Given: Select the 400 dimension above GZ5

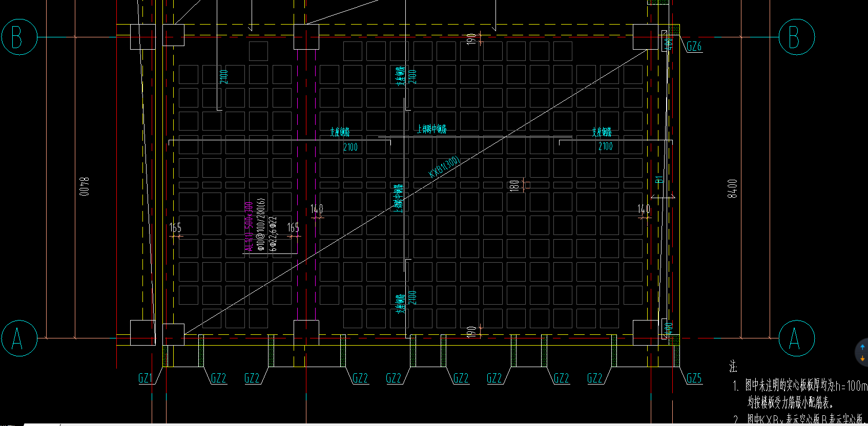Looking at the screenshot, I should tap(668, 328).
